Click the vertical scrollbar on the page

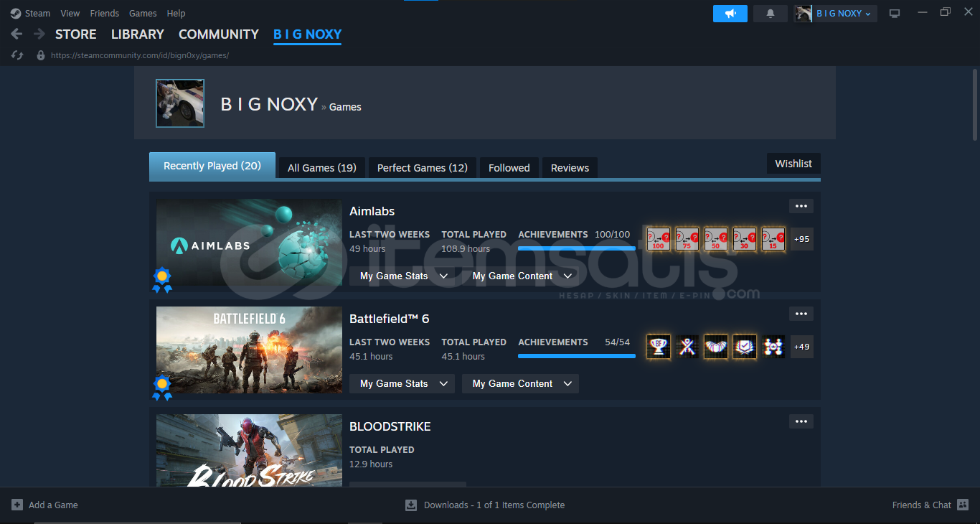pyautogui.click(x=975, y=105)
